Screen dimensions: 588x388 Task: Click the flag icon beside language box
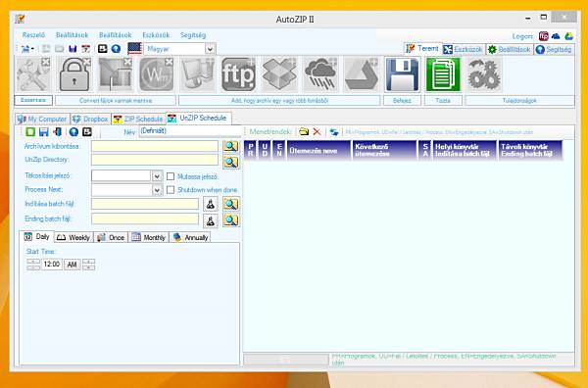[134, 49]
